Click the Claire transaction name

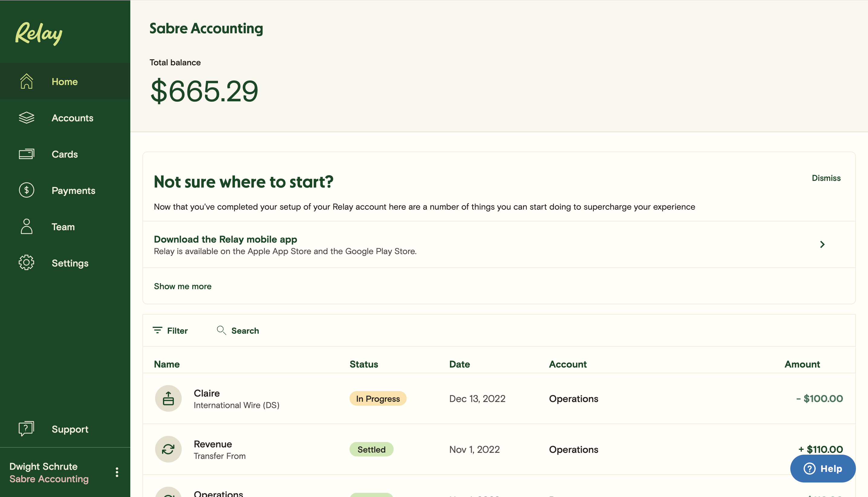tap(207, 393)
